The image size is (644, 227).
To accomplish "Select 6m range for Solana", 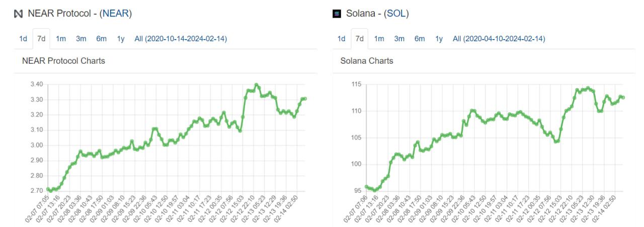I will click(x=420, y=39).
